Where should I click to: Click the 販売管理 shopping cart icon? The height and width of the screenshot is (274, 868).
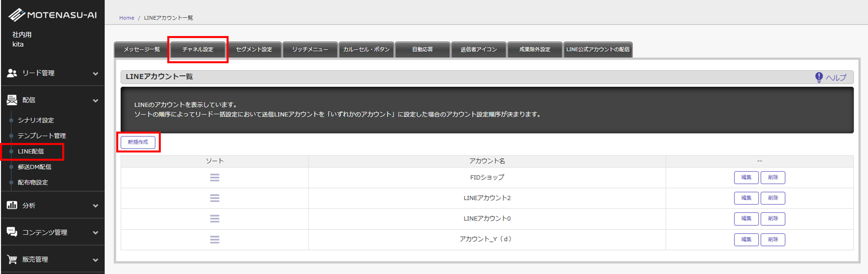coord(12,259)
